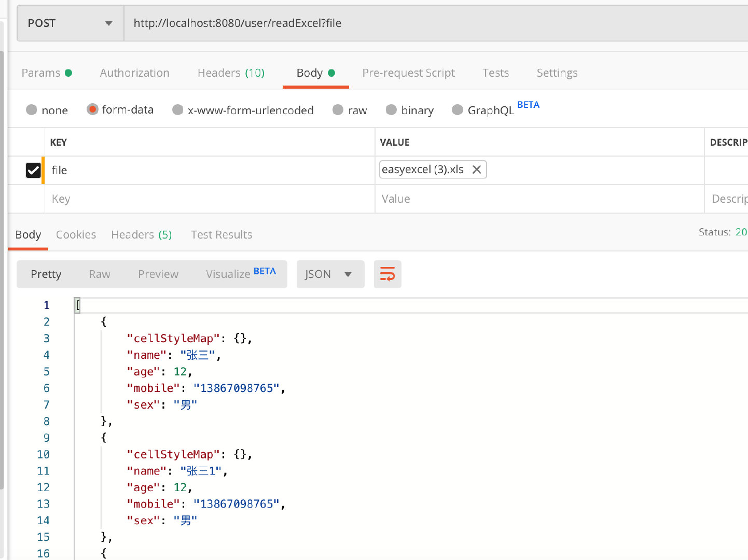Open the request Headers (10) tab

coord(231,73)
